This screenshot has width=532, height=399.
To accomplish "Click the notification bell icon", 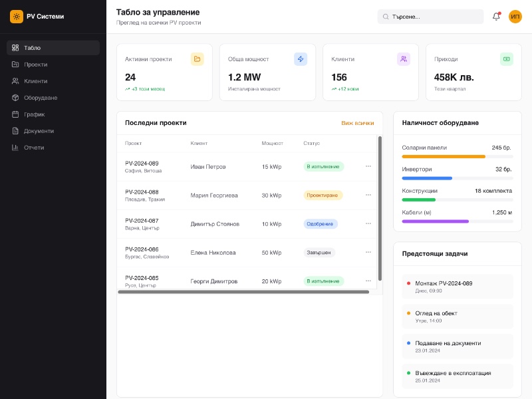I will [496, 17].
